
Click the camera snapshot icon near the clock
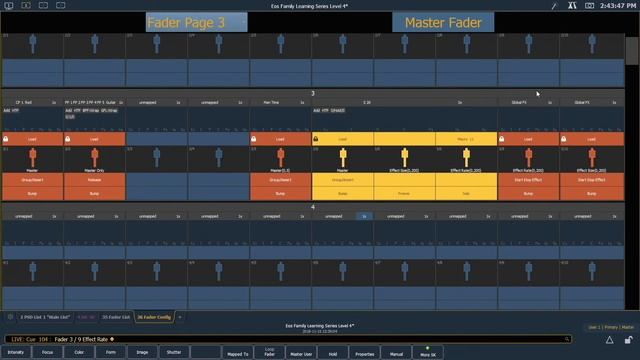point(589,6)
